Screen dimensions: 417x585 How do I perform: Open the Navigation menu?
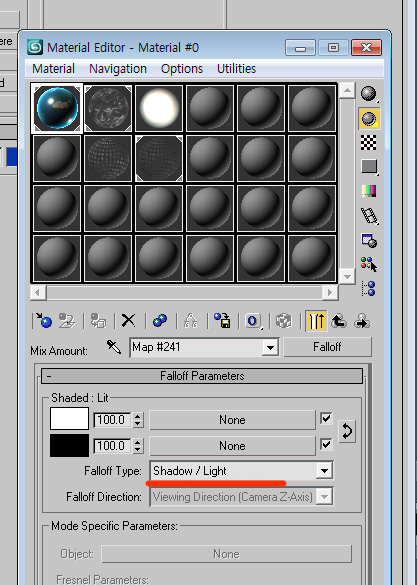pos(118,69)
